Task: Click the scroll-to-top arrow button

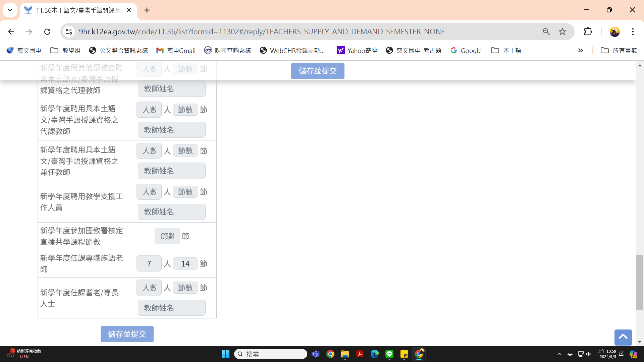Action: point(623,337)
